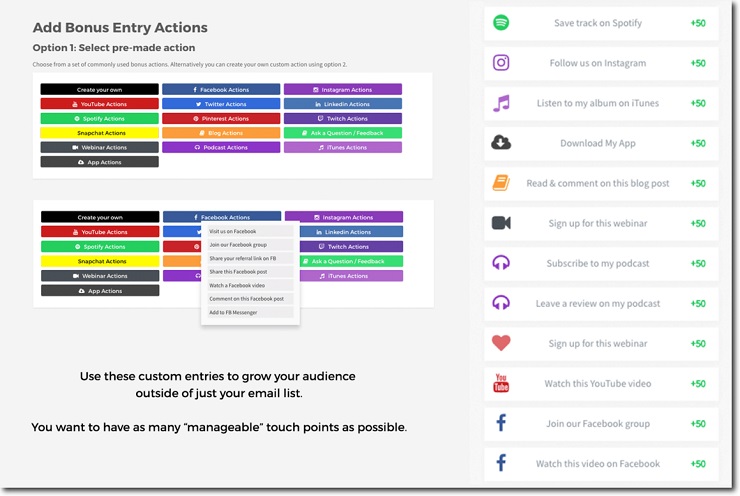Click Twitch Actions in the lower grid
Viewport: 740px width, 496px height.
point(351,246)
